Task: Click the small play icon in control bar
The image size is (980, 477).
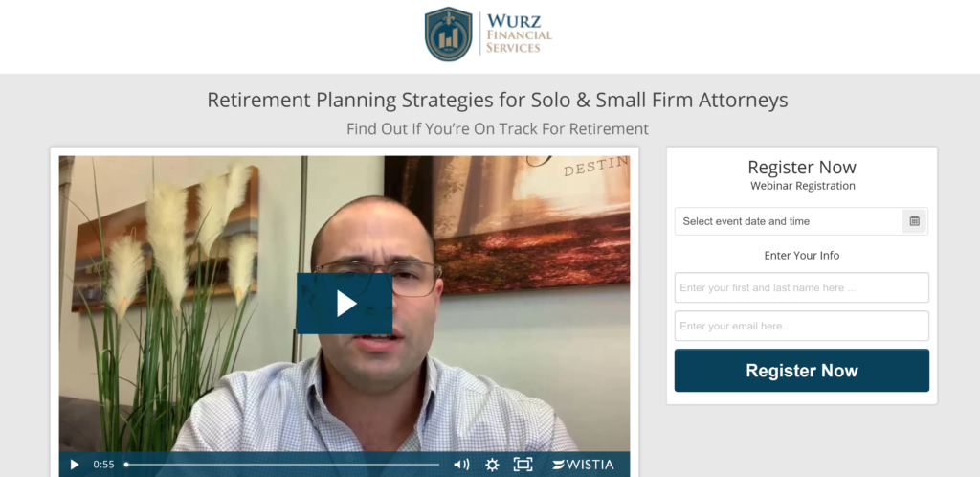Action: point(75,465)
